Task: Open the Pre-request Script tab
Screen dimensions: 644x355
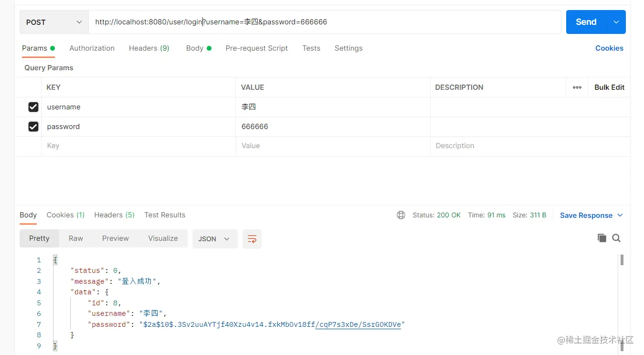Action: point(257,48)
